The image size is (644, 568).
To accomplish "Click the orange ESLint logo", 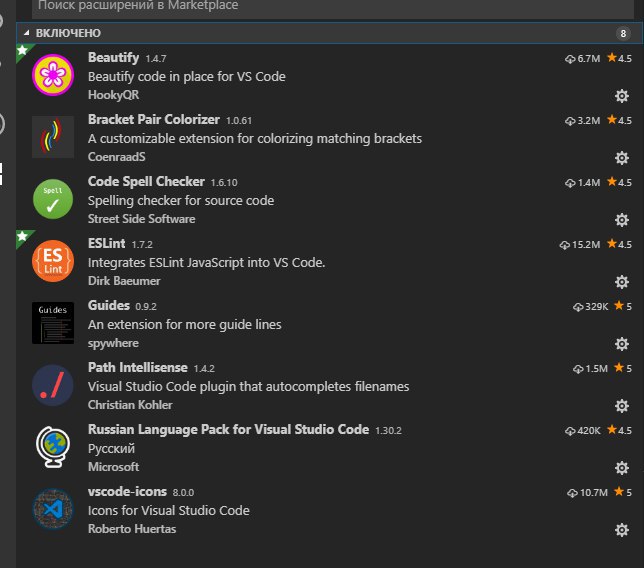I will [x=53, y=261].
